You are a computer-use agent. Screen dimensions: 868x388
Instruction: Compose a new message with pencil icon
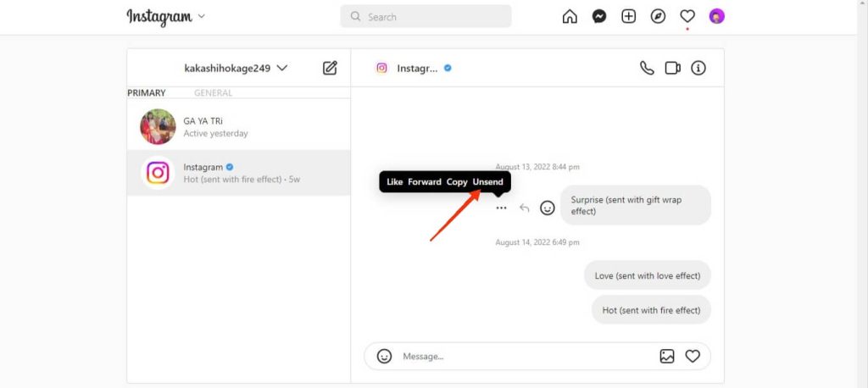point(330,68)
